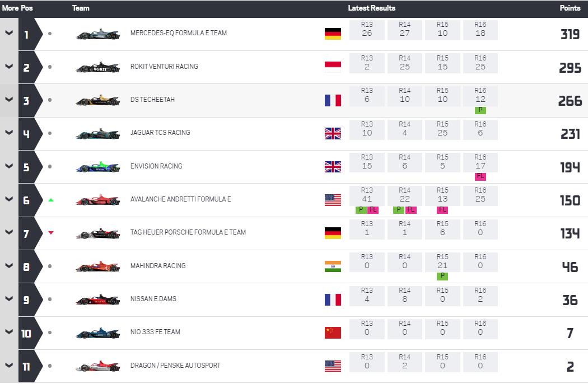Click Nissan e.dams points total 36

(x=570, y=300)
